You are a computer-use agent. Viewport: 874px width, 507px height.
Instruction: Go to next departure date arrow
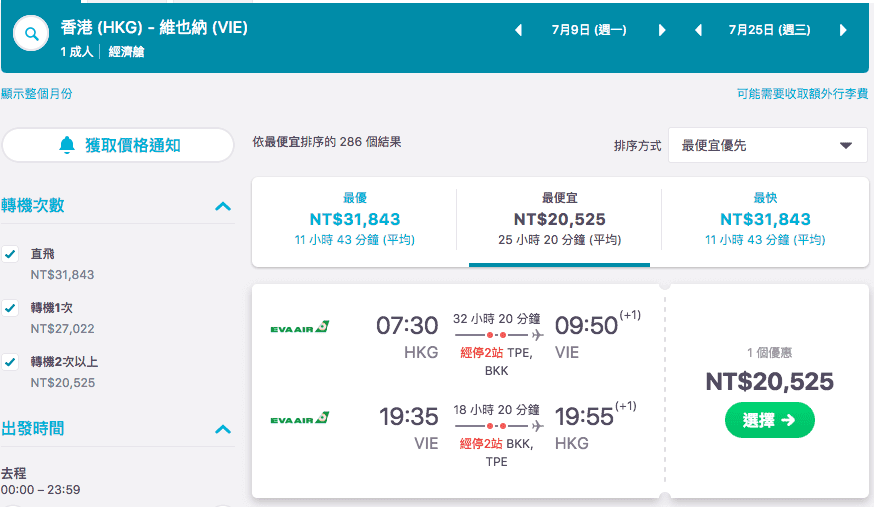click(662, 30)
